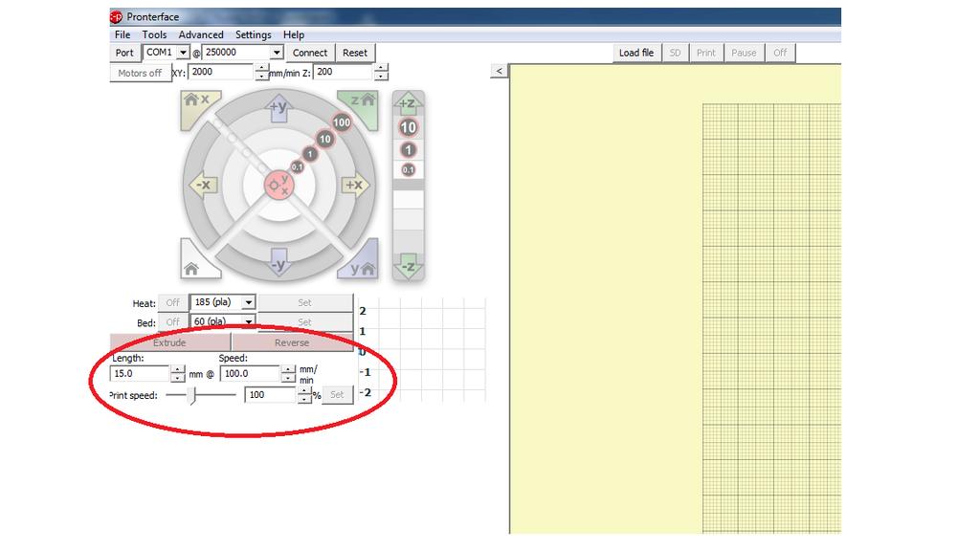The image size is (980, 551).
Task: Click the Port button
Action: click(x=124, y=54)
